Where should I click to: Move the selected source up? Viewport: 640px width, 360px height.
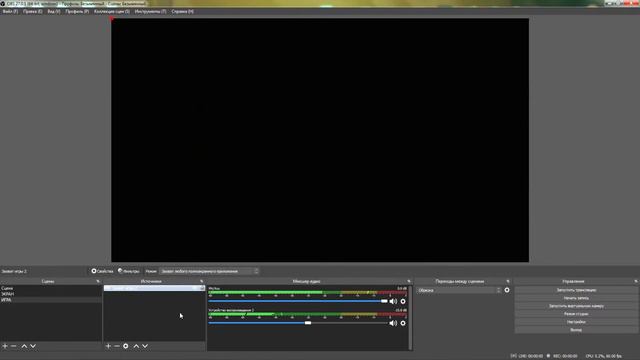136,346
